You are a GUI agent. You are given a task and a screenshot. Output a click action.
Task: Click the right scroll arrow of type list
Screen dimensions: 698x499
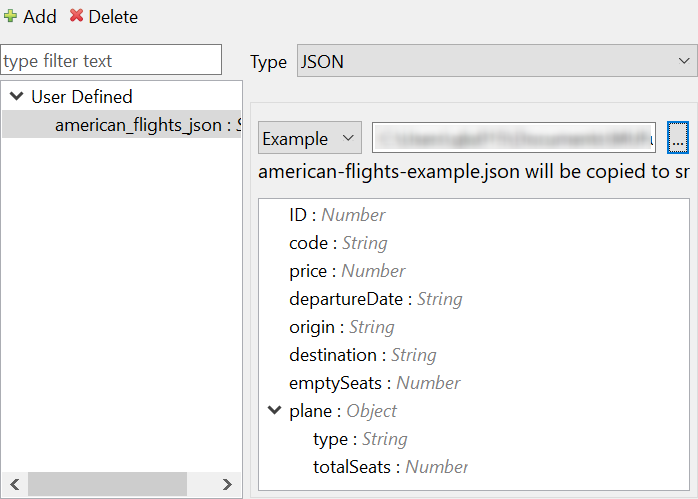coord(227,484)
